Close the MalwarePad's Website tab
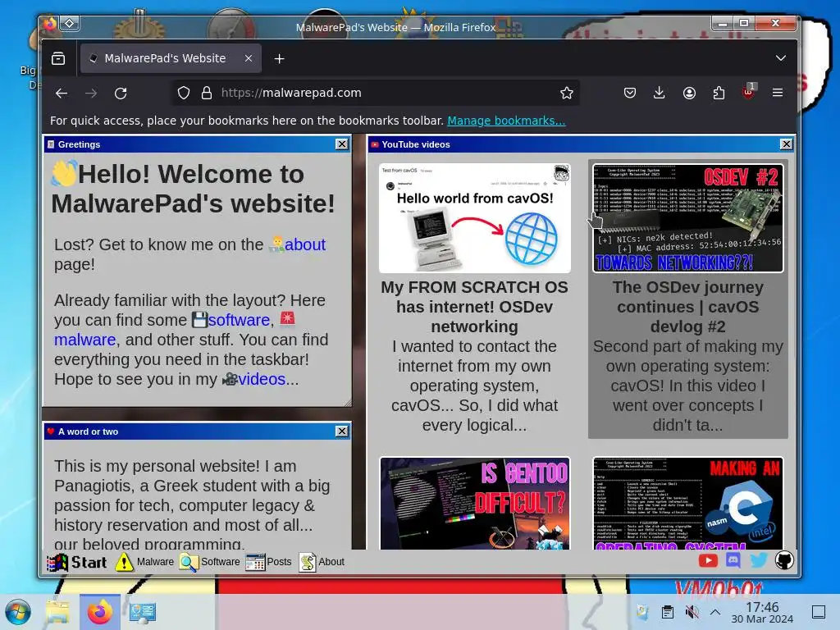 click(x=249, y=58)
